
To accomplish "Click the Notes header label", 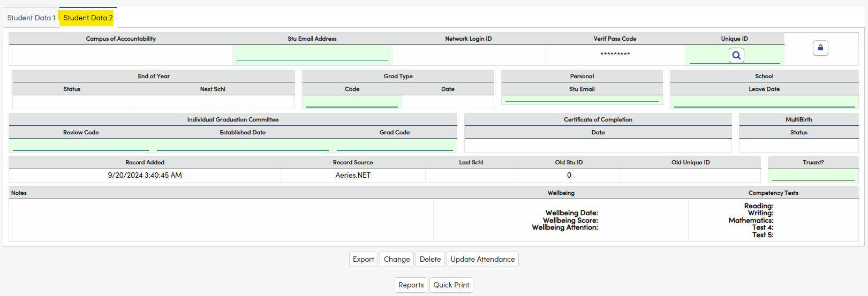I will (x=19, y=193).
